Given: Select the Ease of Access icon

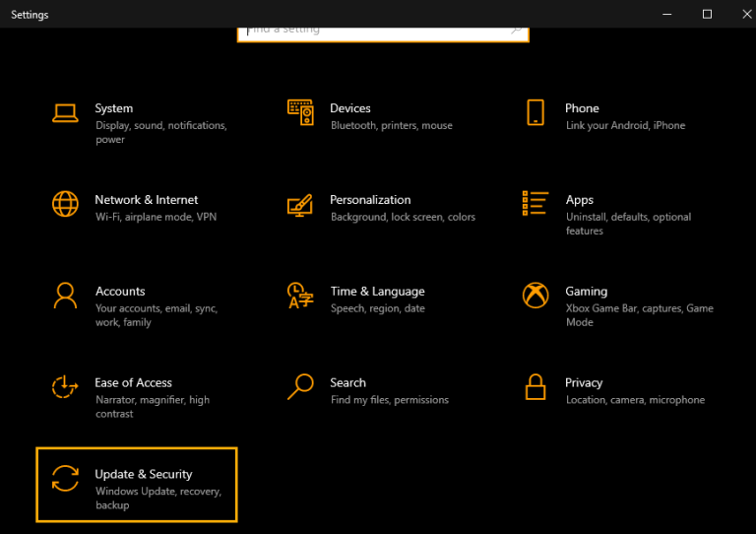Looking at the screenshot, I should pyautogui.click(x=65, y=386).
